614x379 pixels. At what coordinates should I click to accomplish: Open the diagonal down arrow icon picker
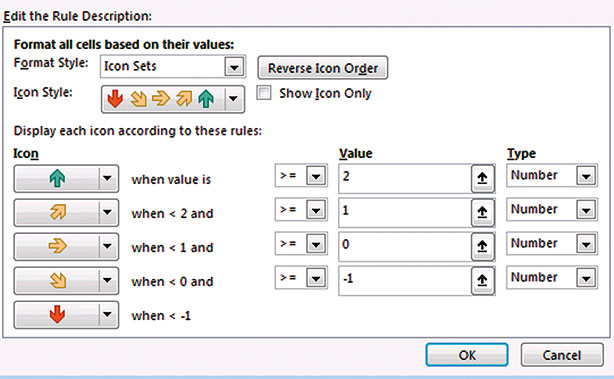(66, 281)
